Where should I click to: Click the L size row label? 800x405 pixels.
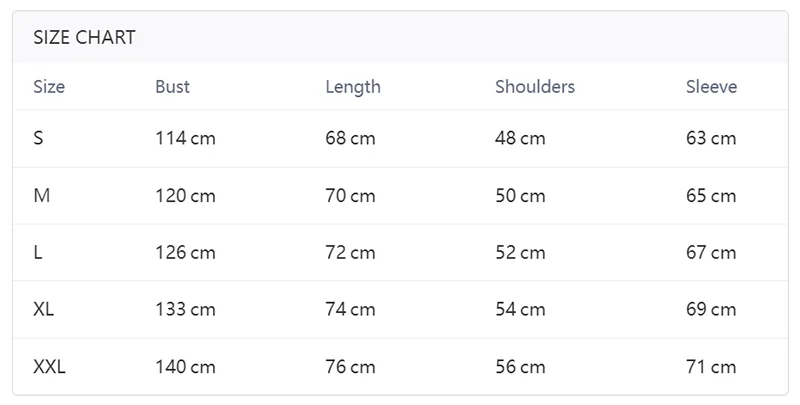[x=38, y=253]
